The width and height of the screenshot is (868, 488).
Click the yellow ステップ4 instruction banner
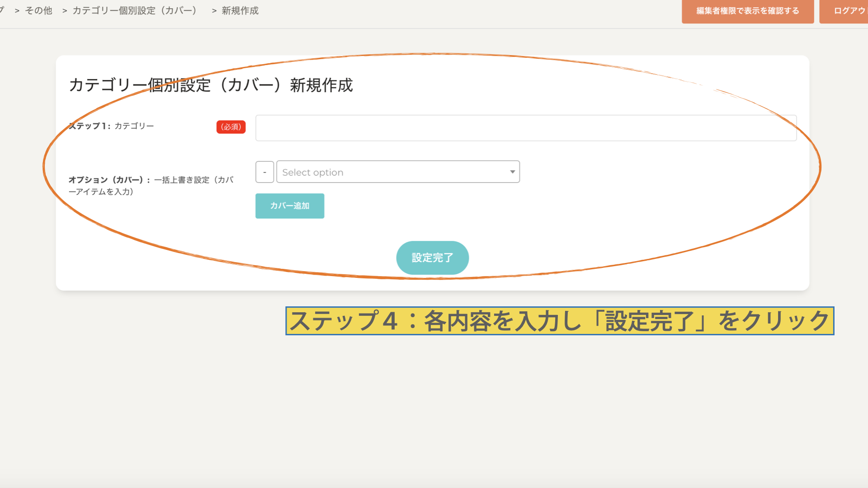(x=559, y=321)
